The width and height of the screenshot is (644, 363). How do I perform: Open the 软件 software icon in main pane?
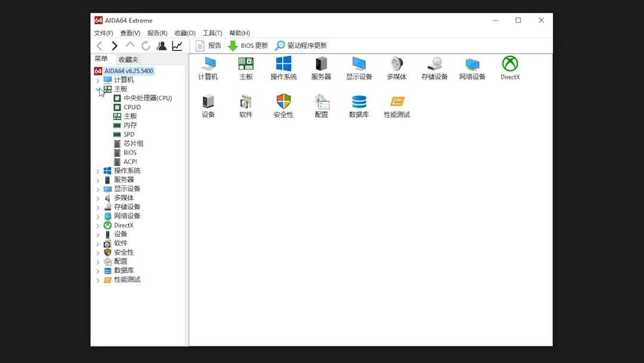click(x=246, y=106)
